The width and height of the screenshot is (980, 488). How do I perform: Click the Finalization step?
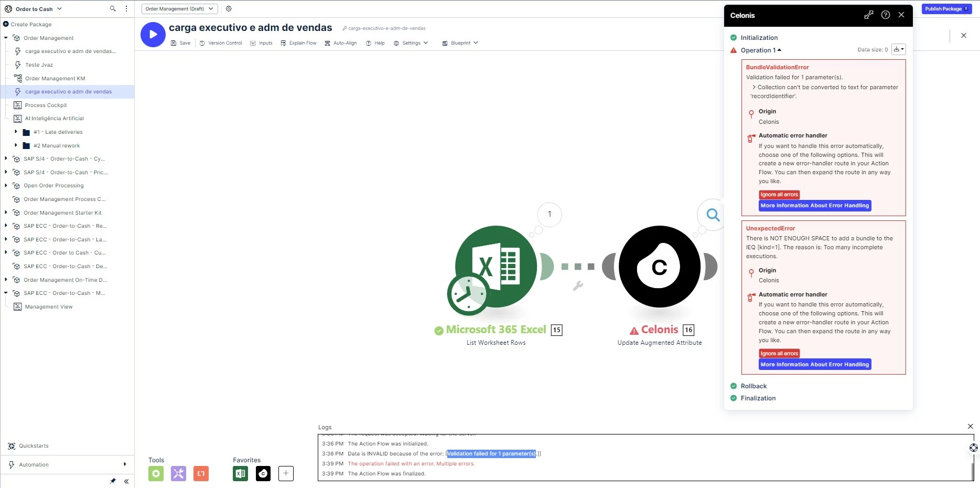click(x=758, y=398)
